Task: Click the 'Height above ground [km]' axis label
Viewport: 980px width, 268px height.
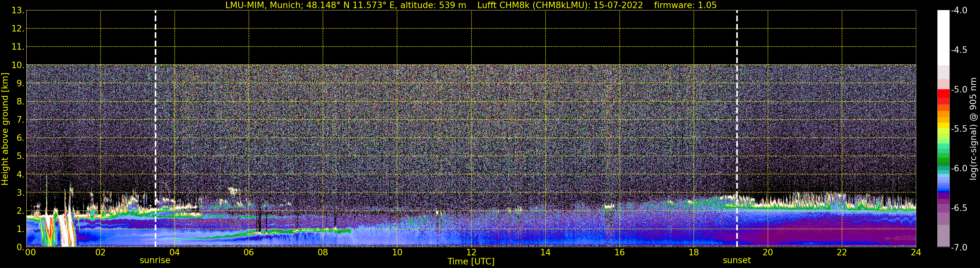Action: 5,129
